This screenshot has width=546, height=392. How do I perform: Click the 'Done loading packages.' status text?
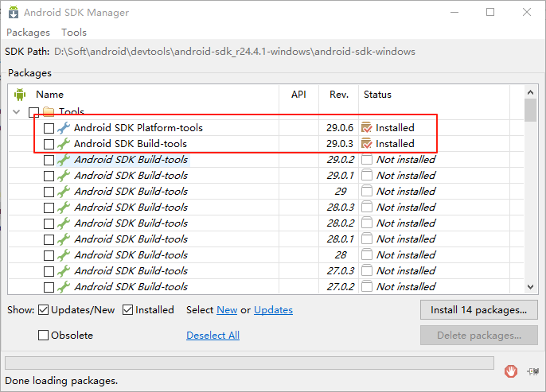point(61,381)
